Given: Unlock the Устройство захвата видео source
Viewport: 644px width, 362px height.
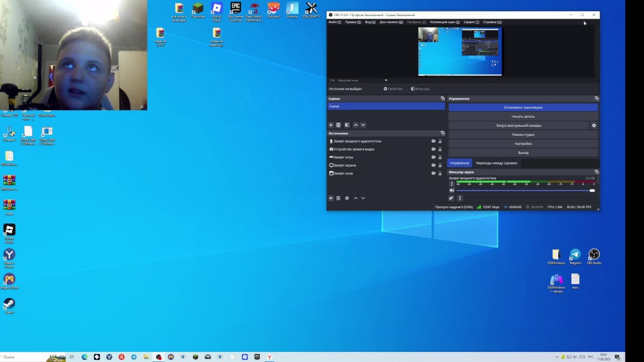Looking at the screenshot, I should [x=440, y=149].
